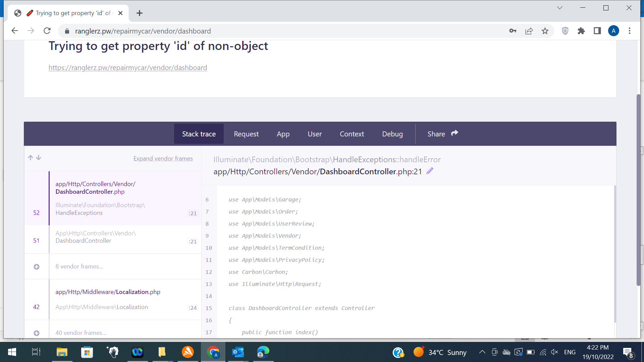Open the tab search chevron dropdown
The height and width of the screenshot is (362, 644).
click(559, 8)
